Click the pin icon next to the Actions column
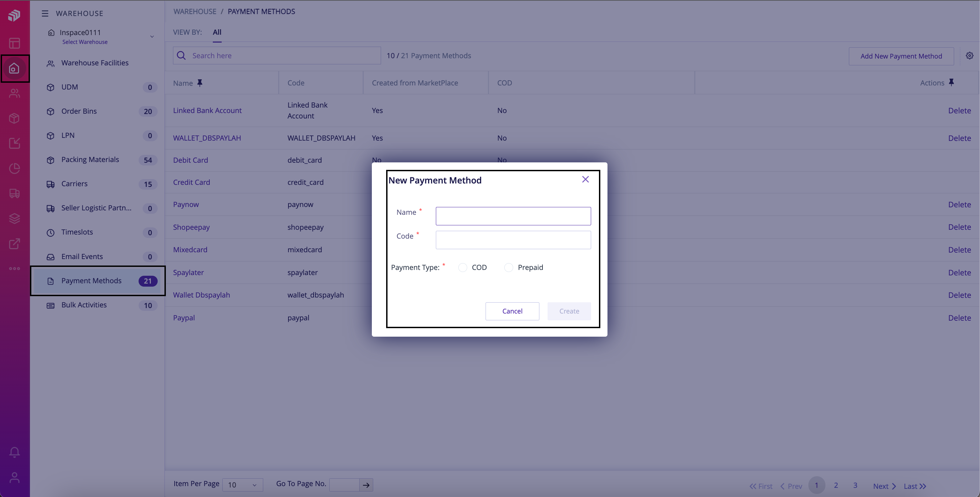The width and height of the screenshot is (980, 497). 951,82
